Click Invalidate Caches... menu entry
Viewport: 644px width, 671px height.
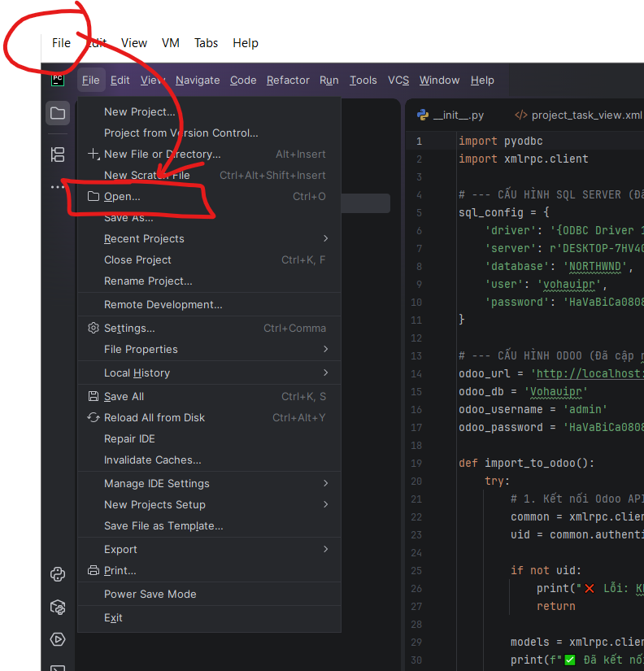(x=152, y=460)
